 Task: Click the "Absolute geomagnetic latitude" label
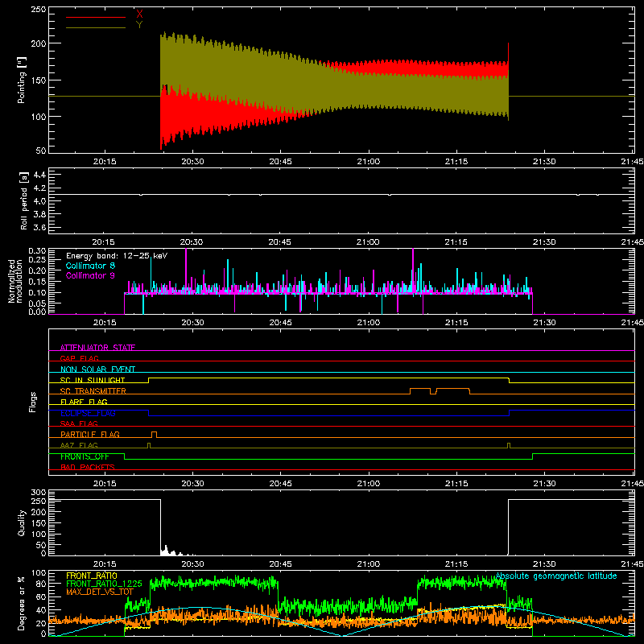click(556, 576)
